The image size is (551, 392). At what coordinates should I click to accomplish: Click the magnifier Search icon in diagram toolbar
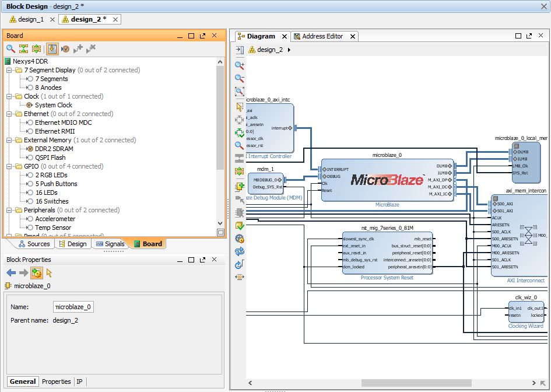point(240,145)
